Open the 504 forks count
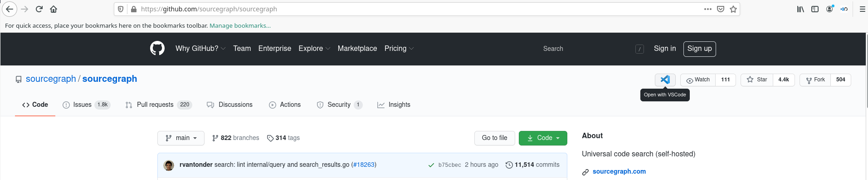 841,80
